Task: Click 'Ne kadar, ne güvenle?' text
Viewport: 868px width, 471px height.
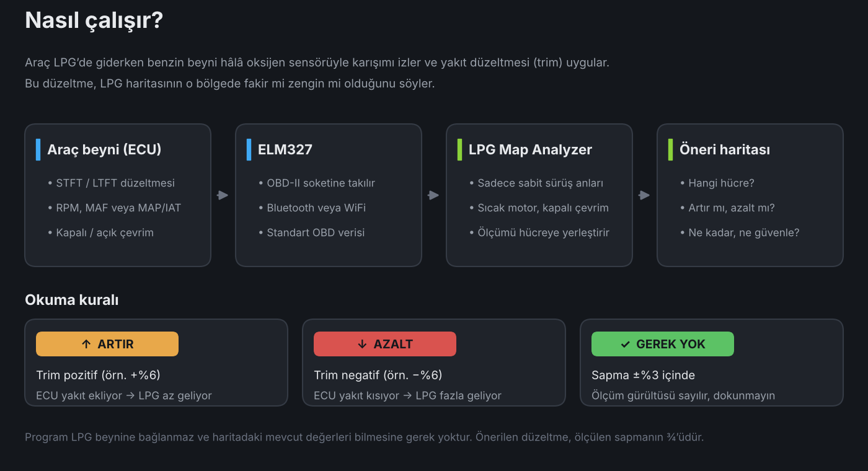Action: 740,232
